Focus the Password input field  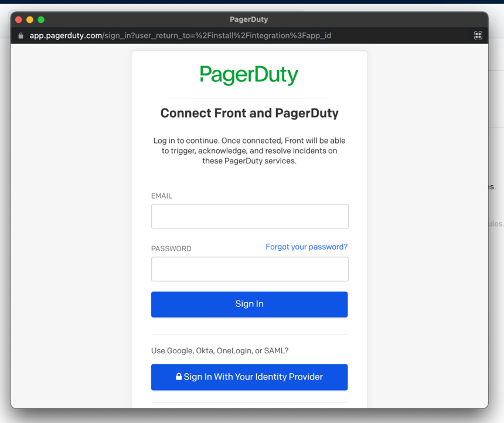tap(250, 269)
